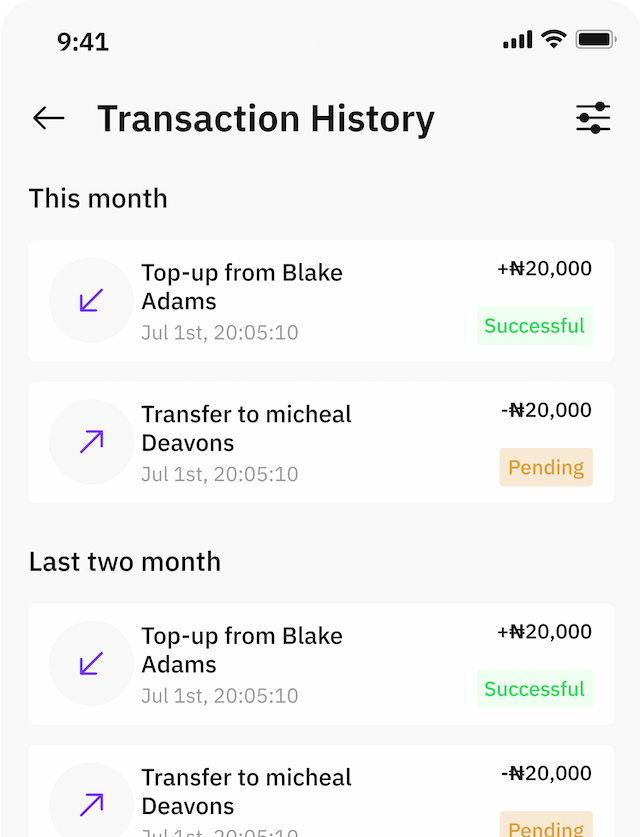The height and width of the screenshot is (837, 640).
Task: Tap the Wi-Fi status icon
Action: click(554, 40)
